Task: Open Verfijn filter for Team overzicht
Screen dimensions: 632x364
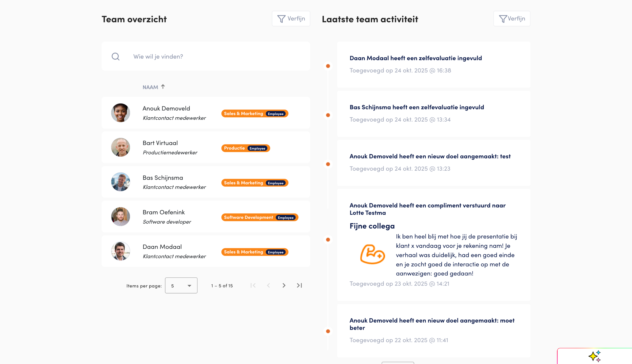Action: tap(291, 19)
